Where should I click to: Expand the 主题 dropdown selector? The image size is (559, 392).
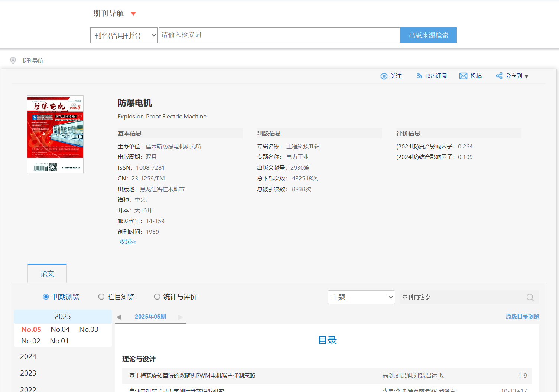coord(361,297)
